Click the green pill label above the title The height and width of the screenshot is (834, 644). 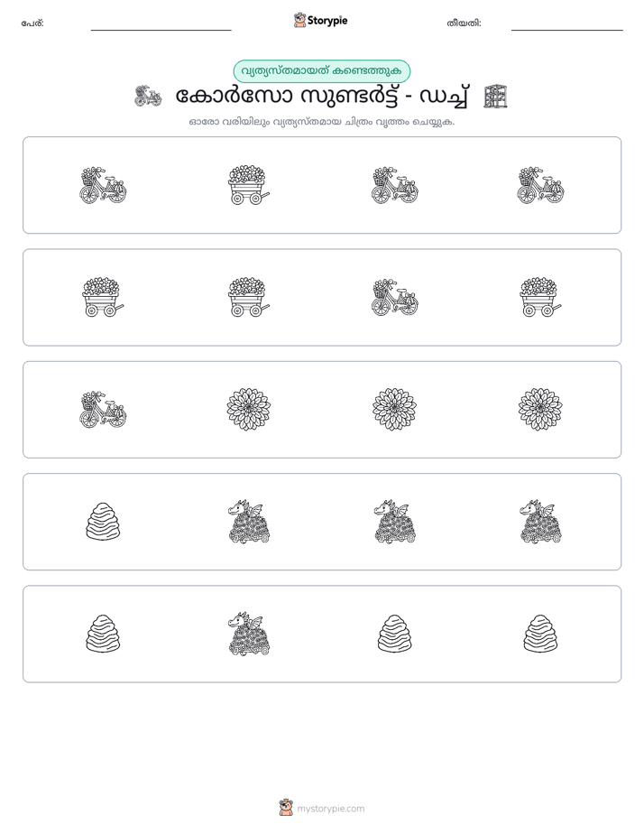tap(322, 71)
